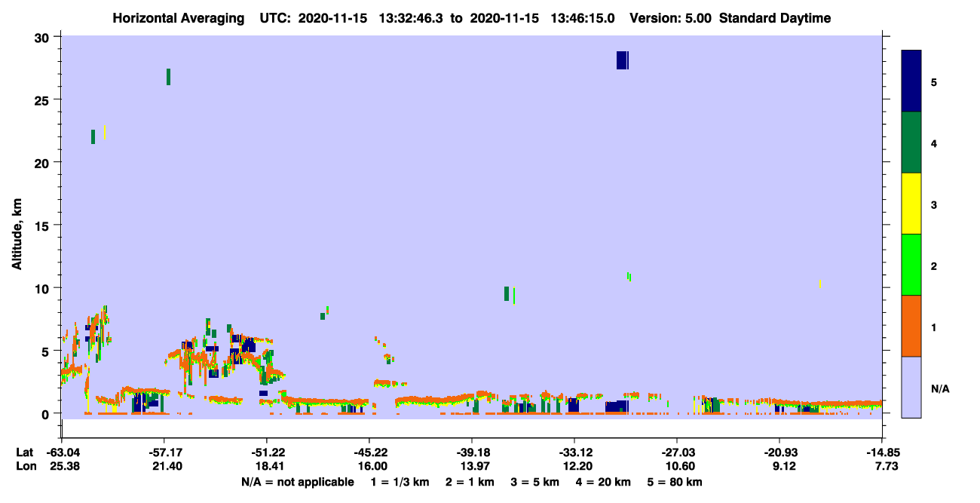Click the 'N/A = not applicable' legend text

click(x=298, y=482)
